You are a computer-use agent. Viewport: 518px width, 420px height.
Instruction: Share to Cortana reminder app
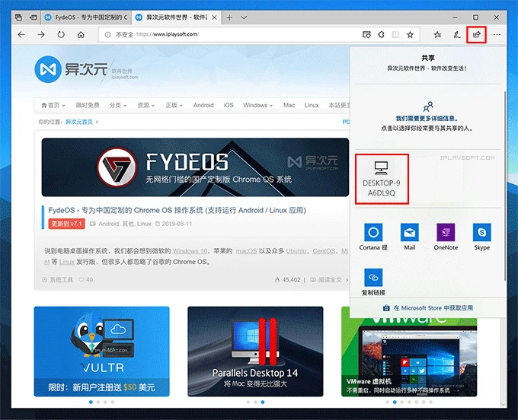tap(373, 234)
